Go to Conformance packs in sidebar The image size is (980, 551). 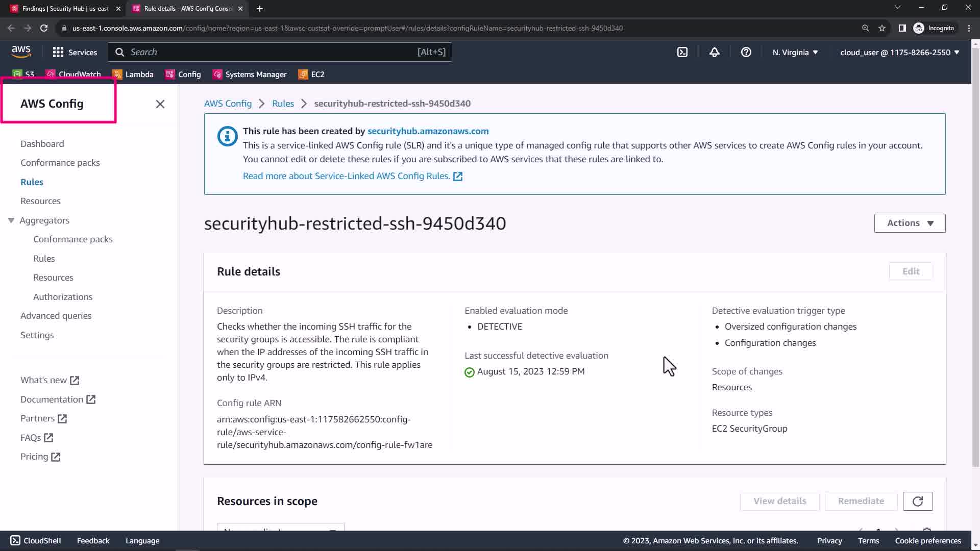60,163
